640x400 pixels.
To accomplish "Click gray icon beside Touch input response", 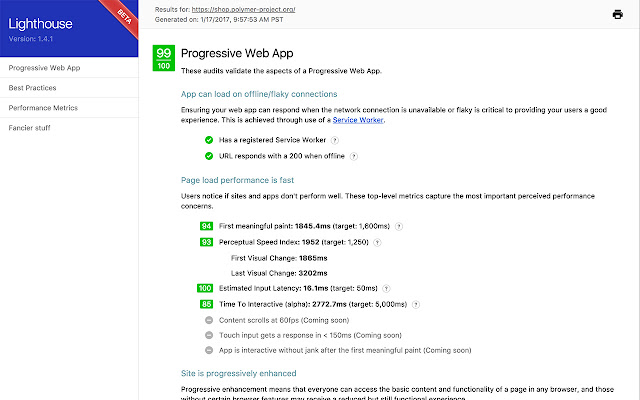I will [209, 335].
